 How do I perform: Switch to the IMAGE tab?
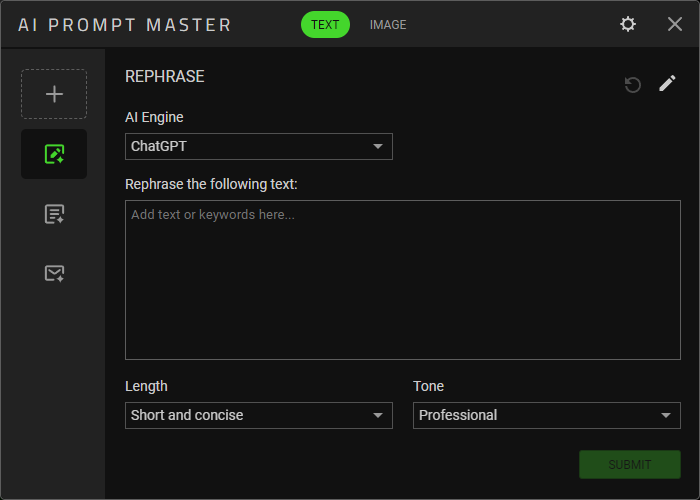coord(388,25)
